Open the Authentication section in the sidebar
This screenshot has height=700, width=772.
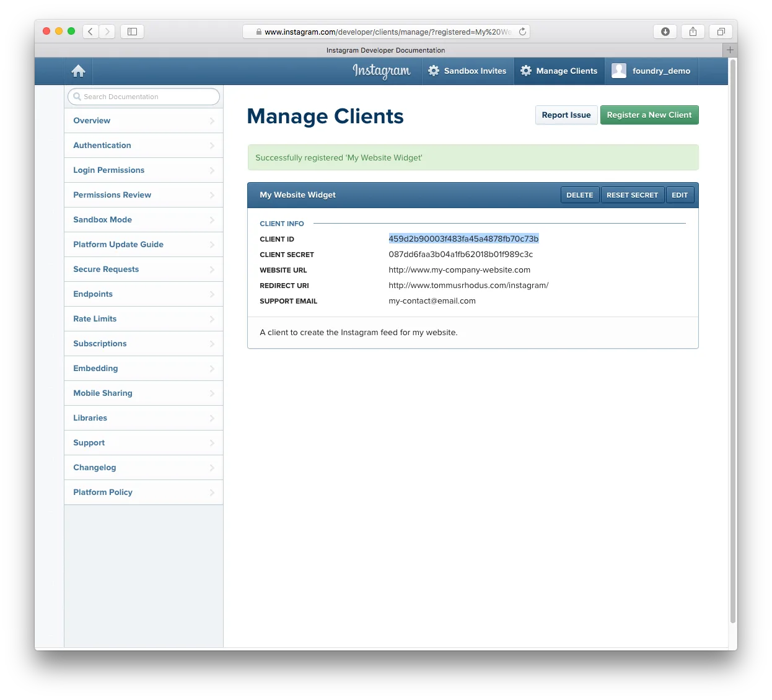point(144,146)
